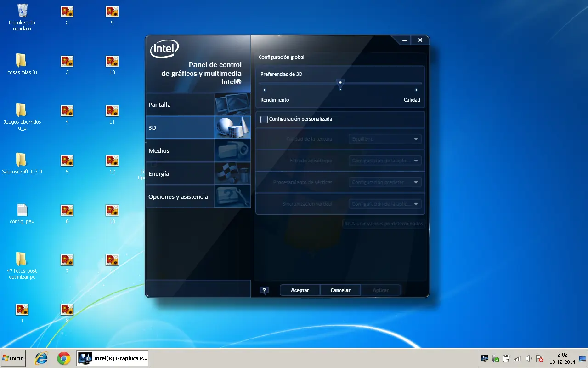This screenshot has width=588, height=368.
Task: Click slider tick above Calidad
Action: [416, 90]
